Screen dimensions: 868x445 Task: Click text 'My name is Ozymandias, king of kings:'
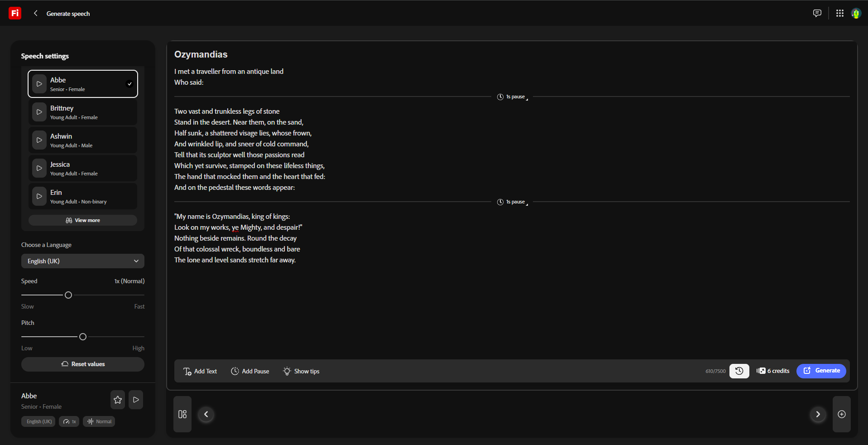pos(232,217)
